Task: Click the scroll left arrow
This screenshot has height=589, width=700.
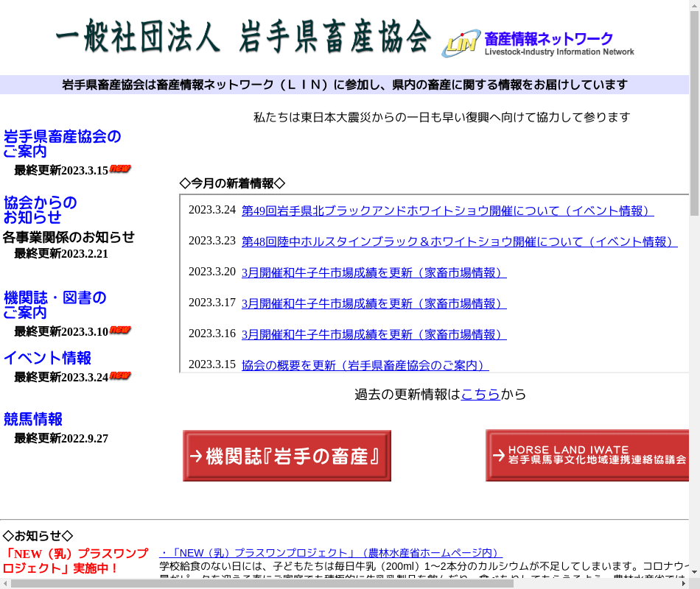Action: 5,584
